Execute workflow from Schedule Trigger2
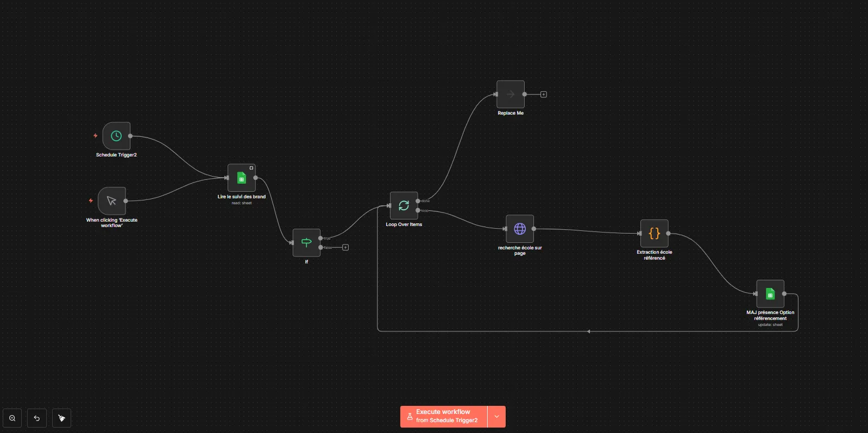The image size is (868, 433). coord(444,417)
